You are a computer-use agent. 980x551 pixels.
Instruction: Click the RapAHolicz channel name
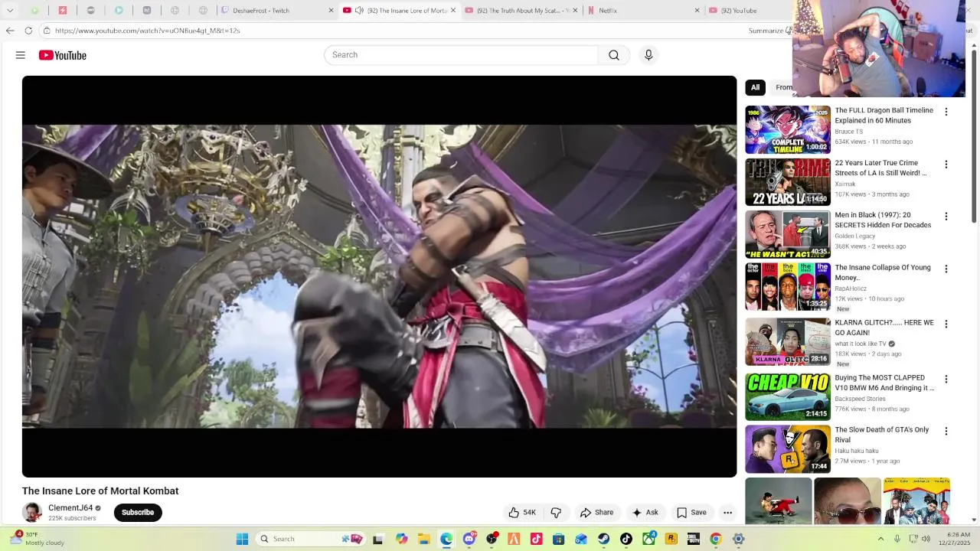pyautogui.click(x=851, y=289)
